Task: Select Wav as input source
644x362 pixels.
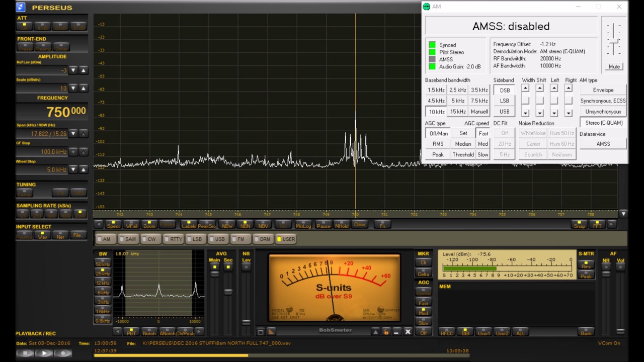Action: coord(43,235)
